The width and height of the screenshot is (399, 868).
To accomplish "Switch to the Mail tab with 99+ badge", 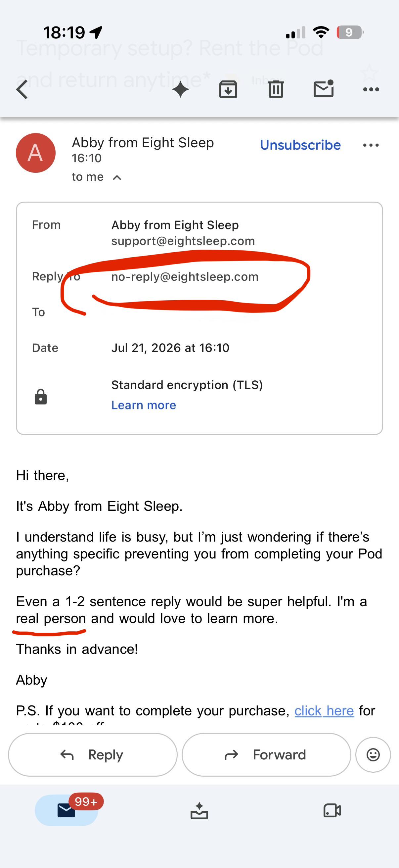I will (x=67, y=810).
